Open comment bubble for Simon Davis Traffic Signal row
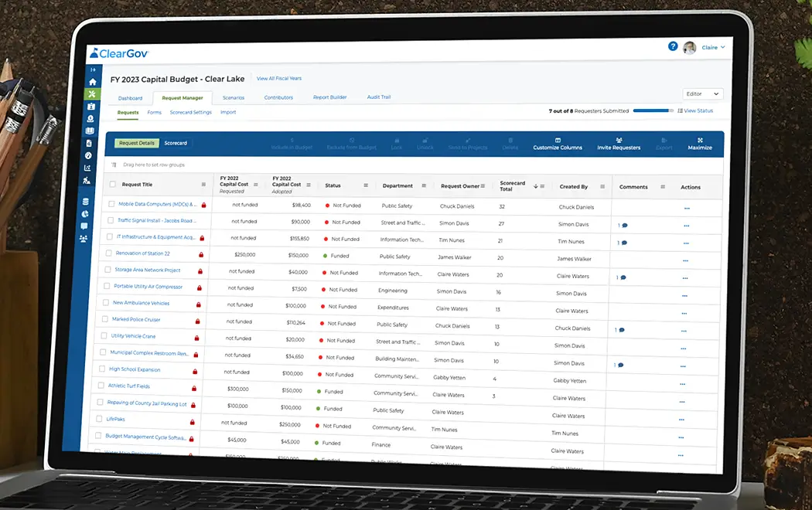The width and height of the screenshot is (812, 510). coord(625,226)
